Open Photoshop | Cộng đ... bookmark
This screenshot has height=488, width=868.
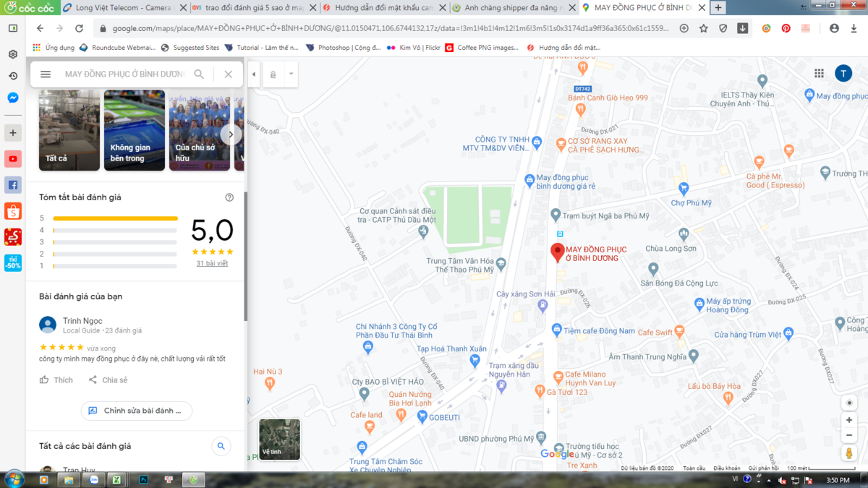click(344, 48)
